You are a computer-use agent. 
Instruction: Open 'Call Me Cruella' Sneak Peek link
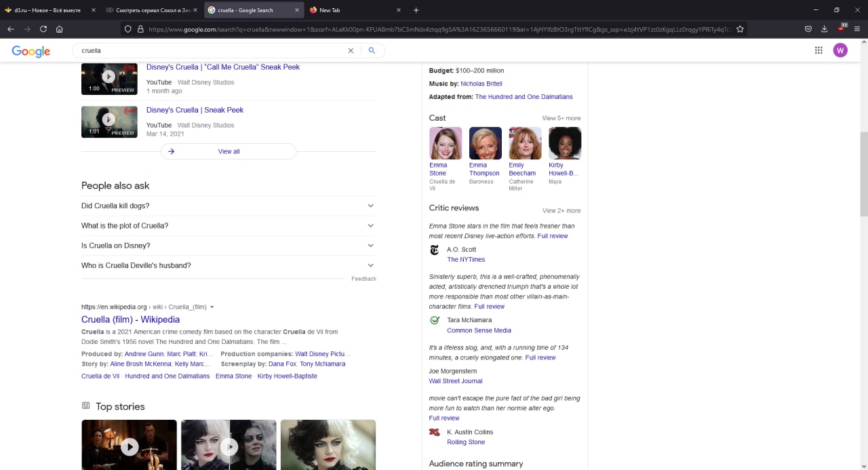pos(223,67)
